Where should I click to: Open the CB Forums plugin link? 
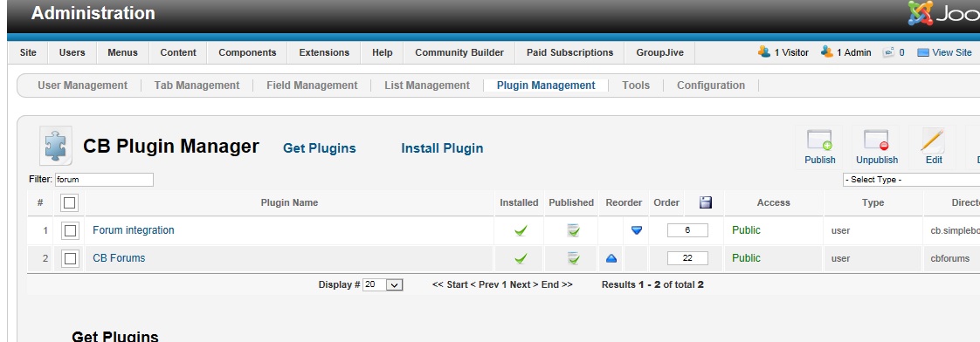pyautogui.click(x=119, y=257)
